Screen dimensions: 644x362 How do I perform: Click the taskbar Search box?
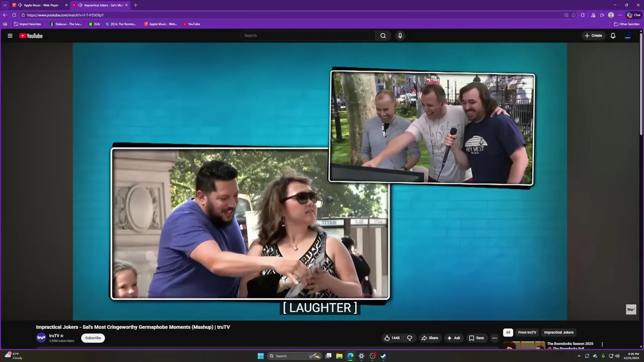click(x=295, y=356)
